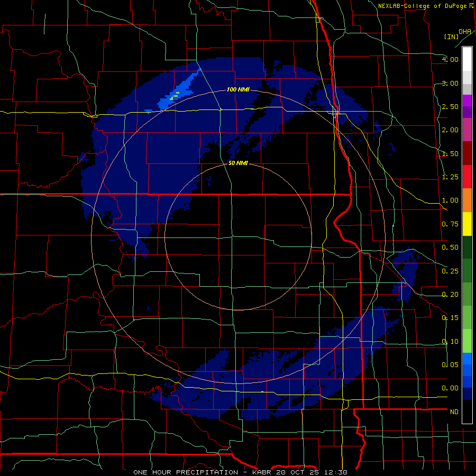Select the black ND swatch at the legend bottom
Image resolution: width=476 pixels, height=476 pixels.
467,411
